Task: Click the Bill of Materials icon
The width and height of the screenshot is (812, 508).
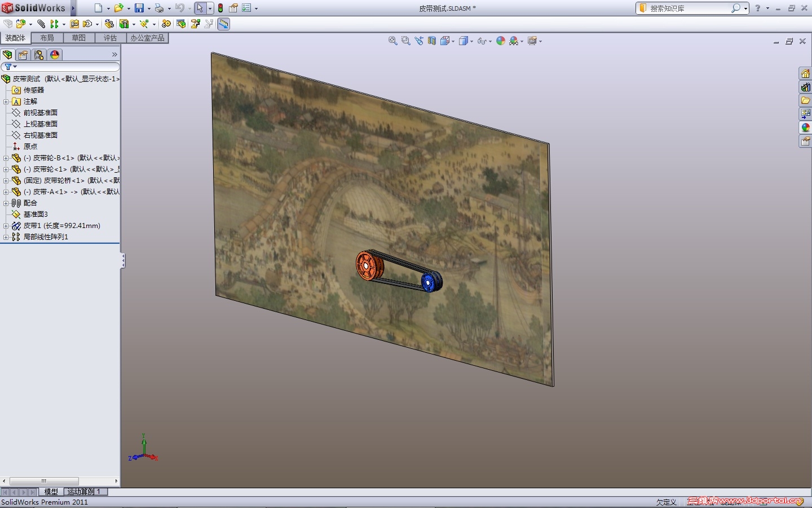Action: [181, 24]
